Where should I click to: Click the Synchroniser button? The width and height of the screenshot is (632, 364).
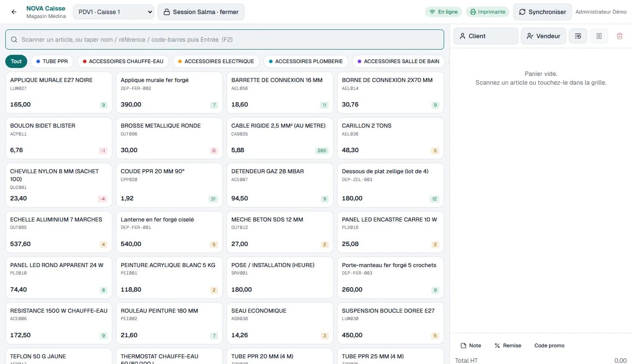[542, 12]
